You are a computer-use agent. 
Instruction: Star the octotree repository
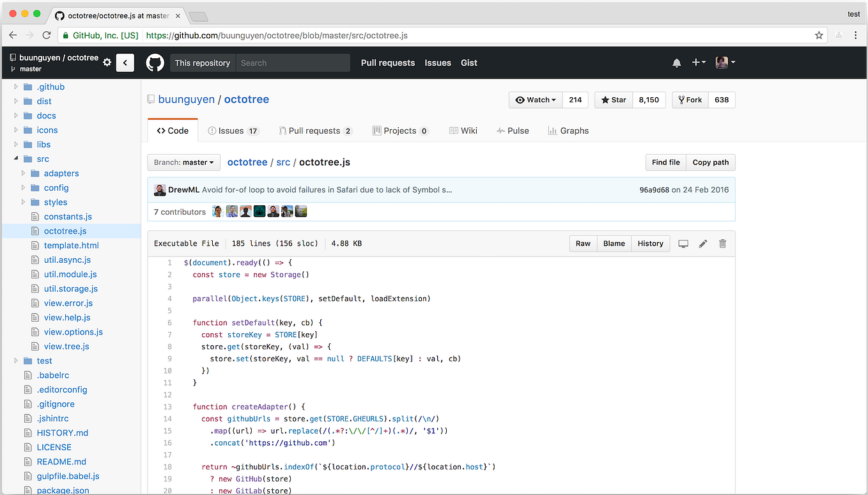tap(612, 100)
